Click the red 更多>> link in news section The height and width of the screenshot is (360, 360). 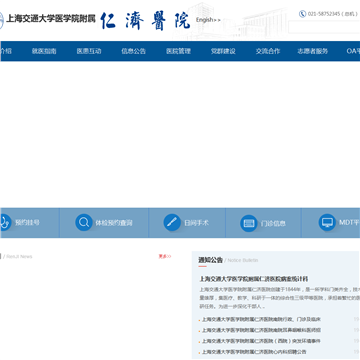pos(165,256)
